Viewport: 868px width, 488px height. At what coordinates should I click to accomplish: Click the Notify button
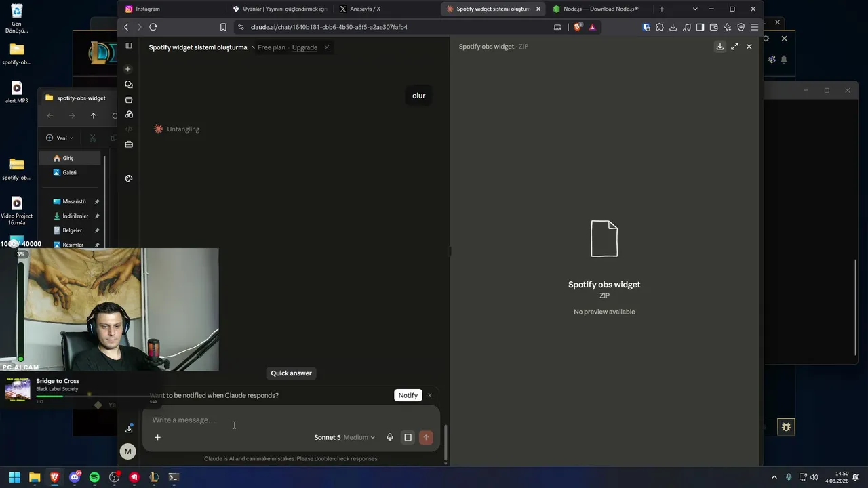(x=408, y=395)
